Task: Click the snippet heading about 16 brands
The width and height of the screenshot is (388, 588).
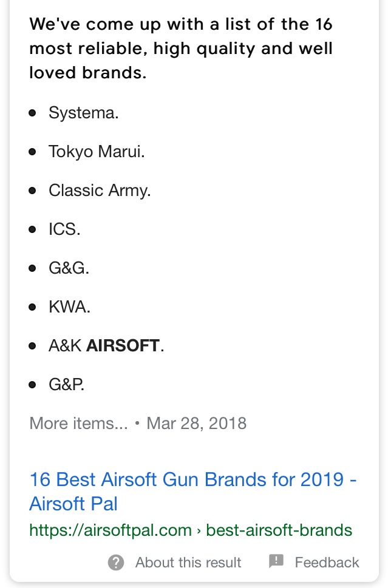Action: pos(181,49)
